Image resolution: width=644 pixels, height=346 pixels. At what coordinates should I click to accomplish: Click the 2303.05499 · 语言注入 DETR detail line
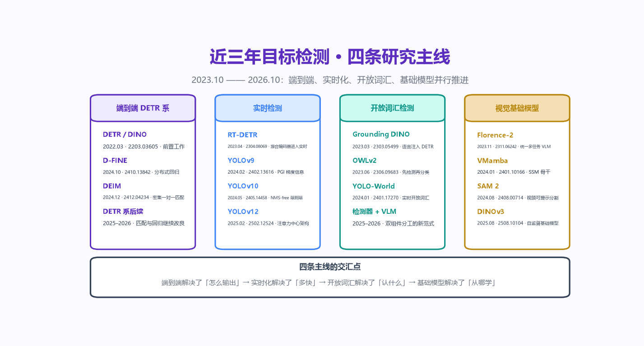coord(393,147)
